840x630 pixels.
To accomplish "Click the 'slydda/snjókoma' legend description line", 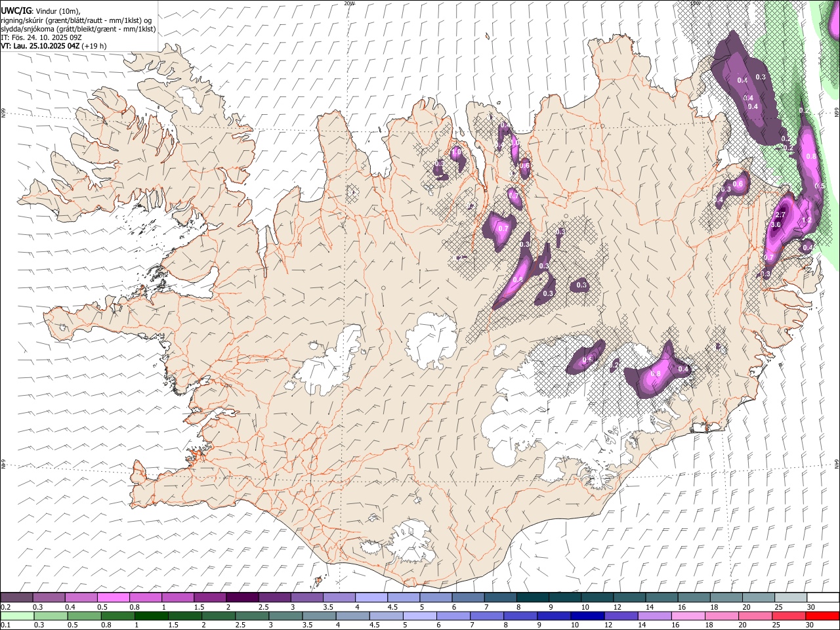I will point(78,29).
